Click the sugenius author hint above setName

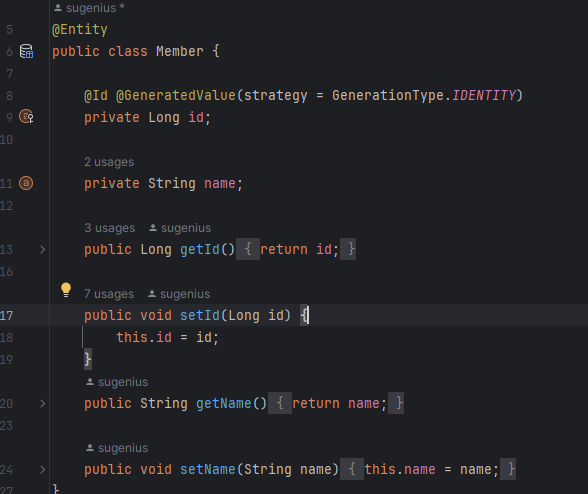click(x=117, y=448)
